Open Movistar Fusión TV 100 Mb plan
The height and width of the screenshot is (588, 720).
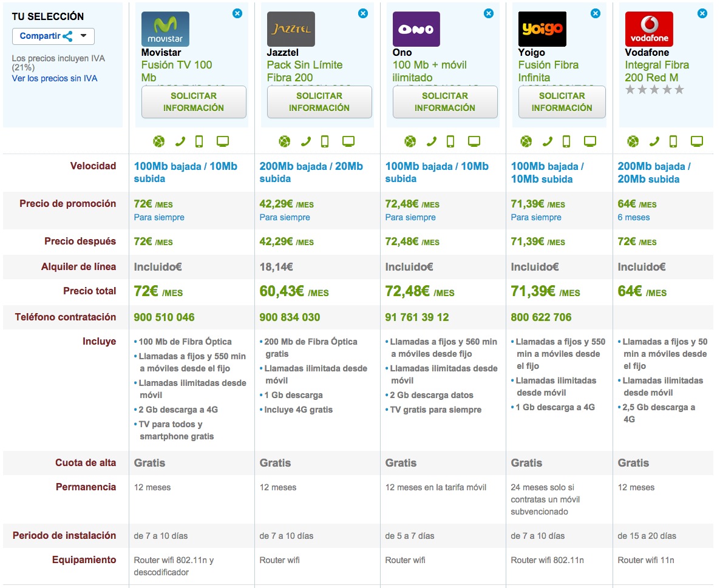[177, 71]
